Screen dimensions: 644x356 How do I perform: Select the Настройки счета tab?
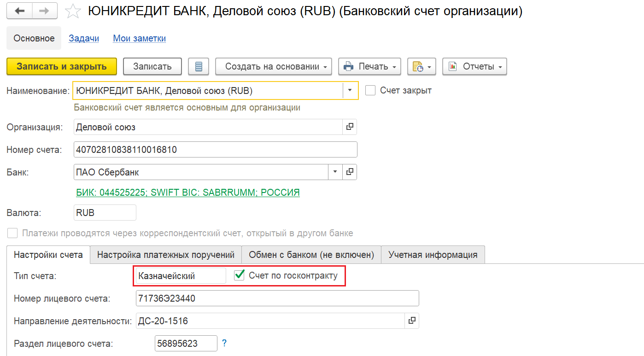point(48,255)
